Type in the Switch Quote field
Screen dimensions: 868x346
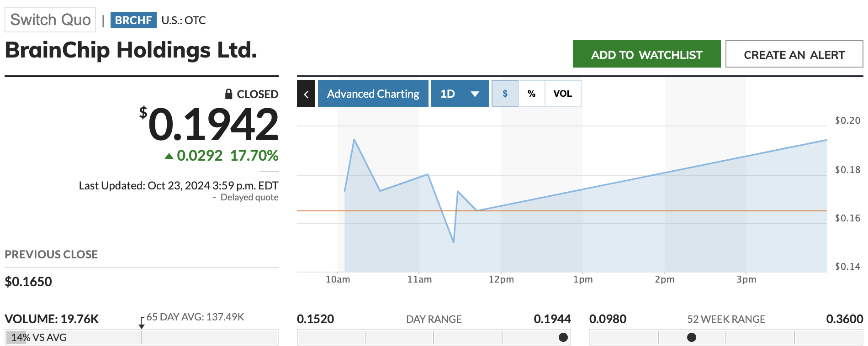click(50, 20)
